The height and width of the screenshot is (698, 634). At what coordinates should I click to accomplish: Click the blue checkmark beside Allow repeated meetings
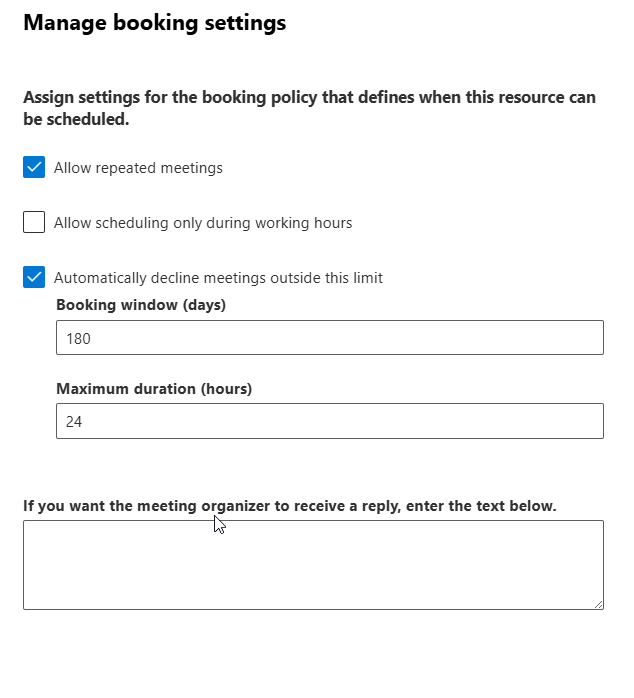34,167
